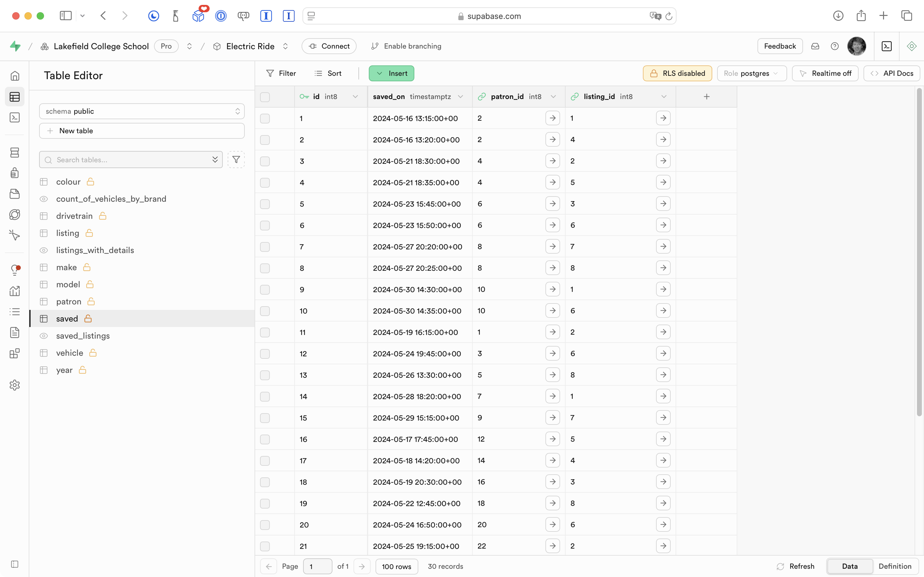This screenshot has width=924, height=577.
Task: Open the schema public dropdown
Action: [141, 111]
